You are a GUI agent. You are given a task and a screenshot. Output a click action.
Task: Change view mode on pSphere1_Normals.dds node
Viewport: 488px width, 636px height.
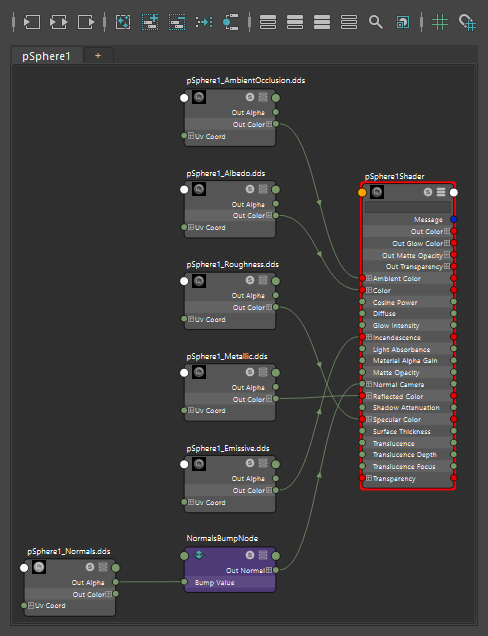(x=103, y=567)
